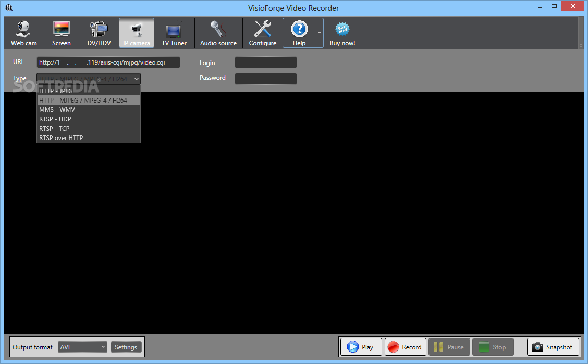
Task: Click the IP camera source button
Action: [x=137, y=33]
